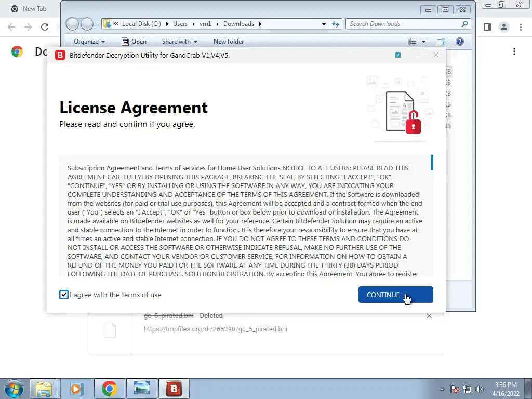532x399 pixels.
Task: Open the Organize menu in Explorer
Action: pyautogui.click(x=89, y=42)
